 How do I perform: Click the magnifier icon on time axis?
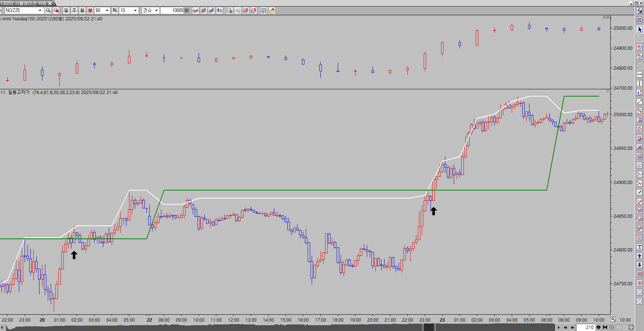613,319
